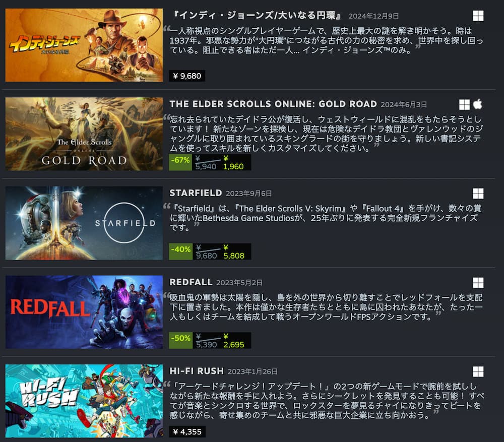Click the Apple macOS icon for Gold Road
The image size is (504, 442).
(478, 104)
